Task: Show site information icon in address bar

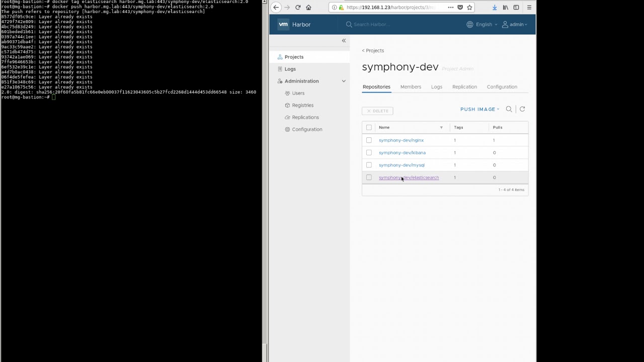Action: 335,8
